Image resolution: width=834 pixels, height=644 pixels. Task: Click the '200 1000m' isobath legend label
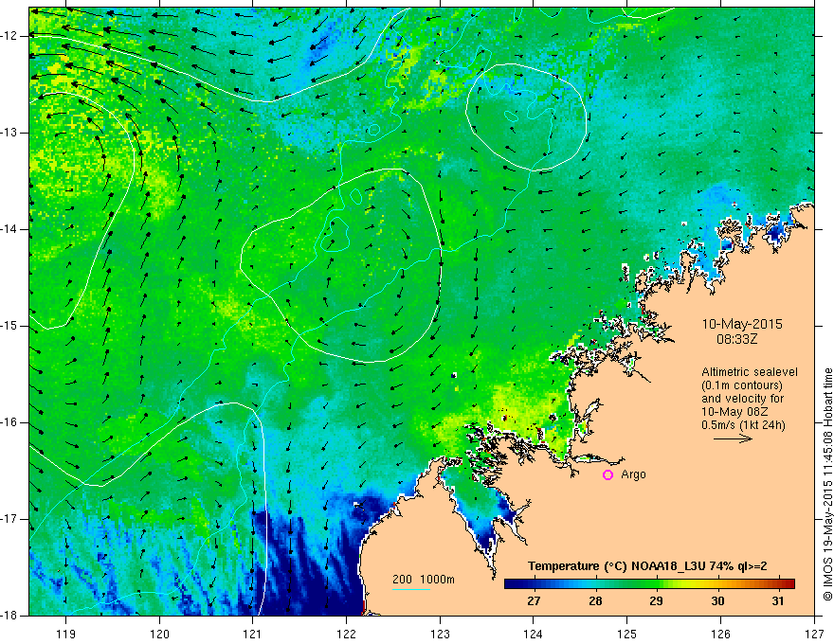(424, 580)
